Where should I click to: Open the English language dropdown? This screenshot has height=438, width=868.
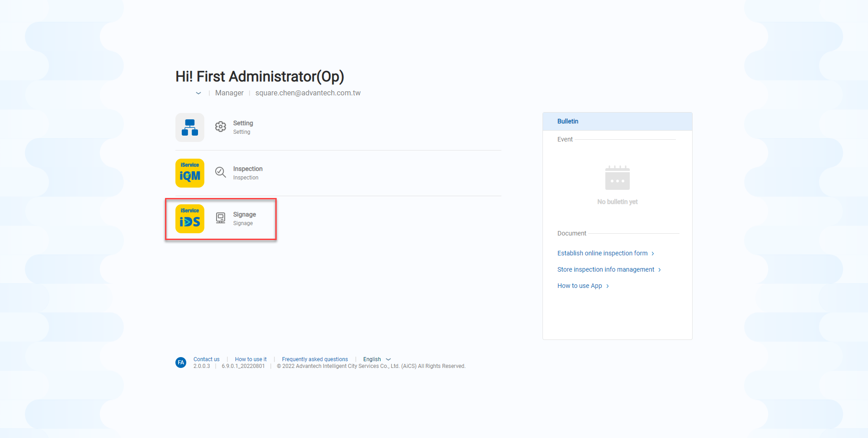(377, 359)
